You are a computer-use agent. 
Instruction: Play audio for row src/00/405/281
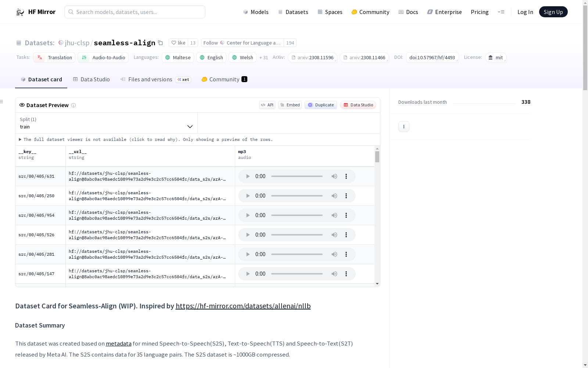pyautogui.click(x=248, y=254)
